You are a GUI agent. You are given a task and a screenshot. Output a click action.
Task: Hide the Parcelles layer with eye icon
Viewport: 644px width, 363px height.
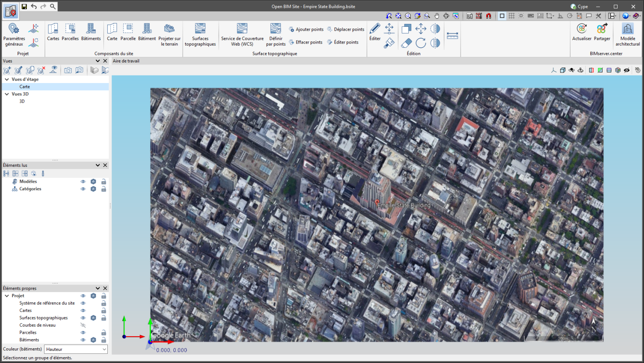[x=83, y=333]
